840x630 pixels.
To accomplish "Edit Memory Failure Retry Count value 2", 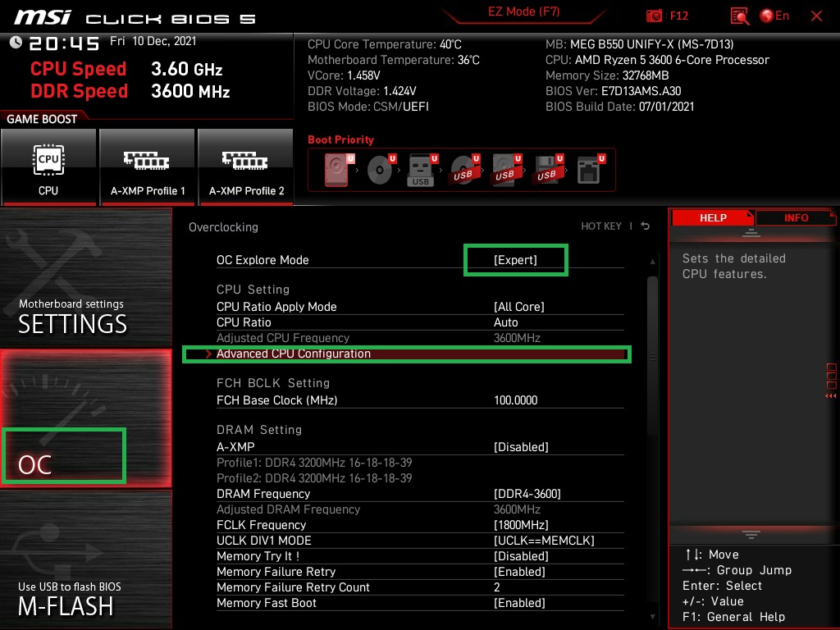I will [496, 587].
